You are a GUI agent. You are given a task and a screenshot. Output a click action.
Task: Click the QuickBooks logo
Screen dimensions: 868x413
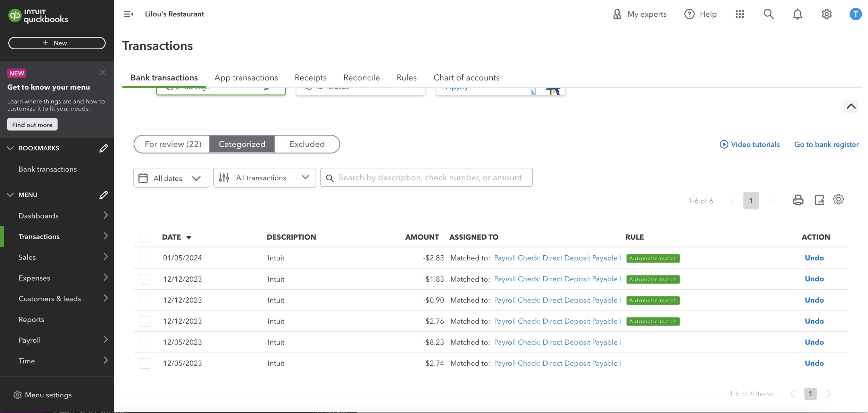pyautogui.click(x=38, y=16)
